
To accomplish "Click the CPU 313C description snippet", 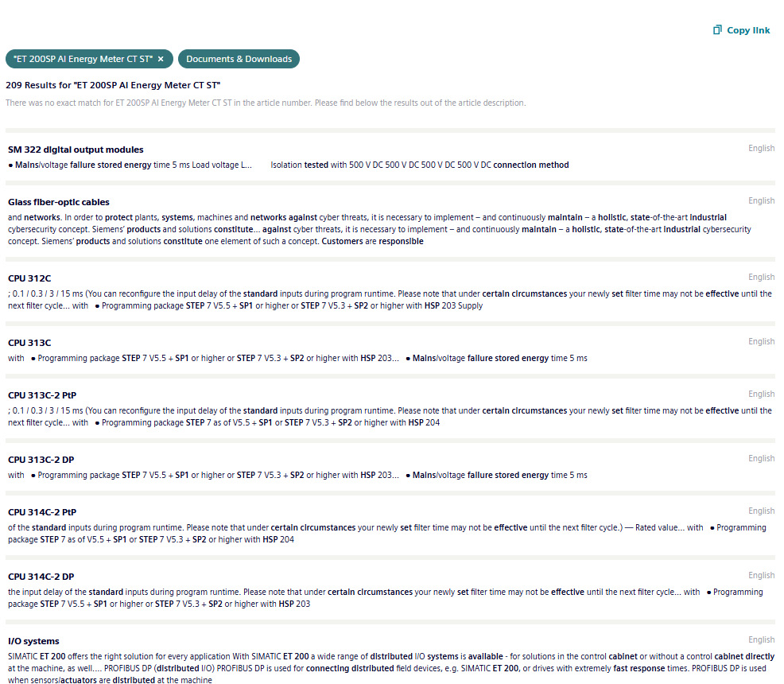I will click(297, 359).
